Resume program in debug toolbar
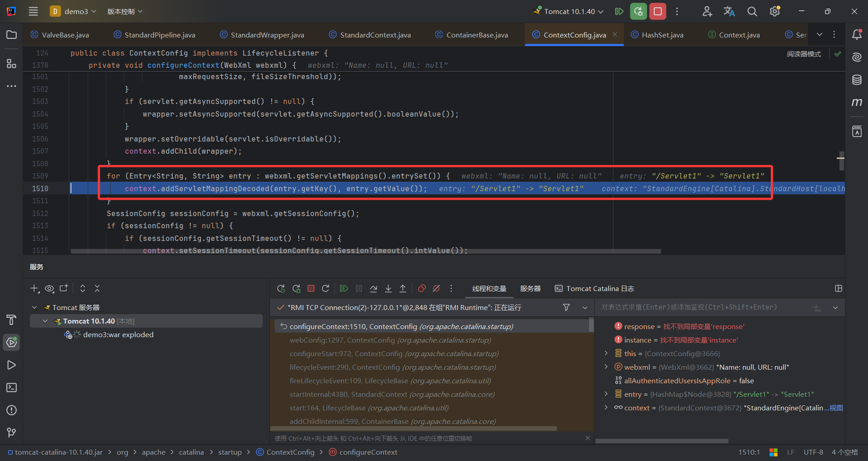 click(344, 288)
